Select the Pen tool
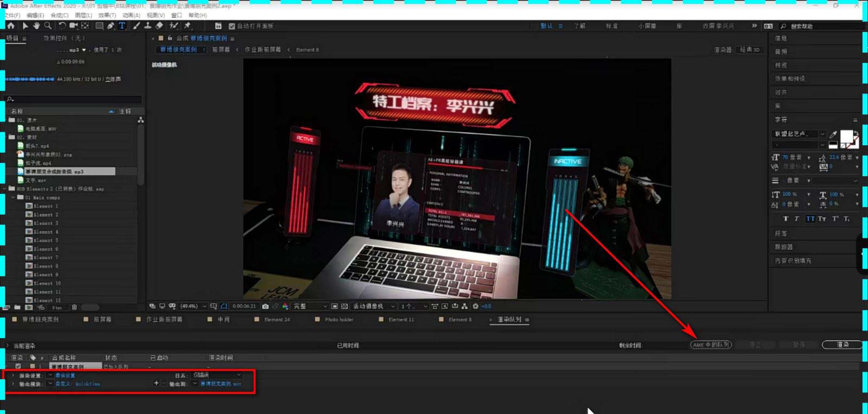868x414 pixels. (x=111, y=25)
